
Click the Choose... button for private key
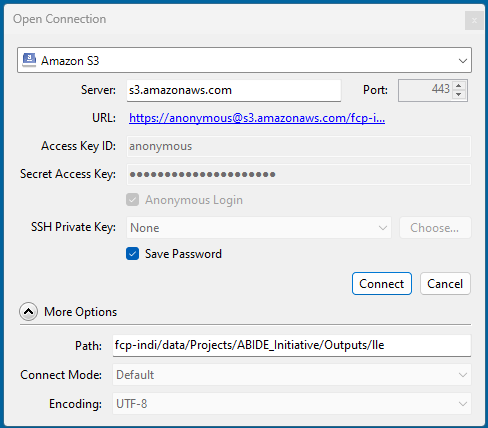435,228
